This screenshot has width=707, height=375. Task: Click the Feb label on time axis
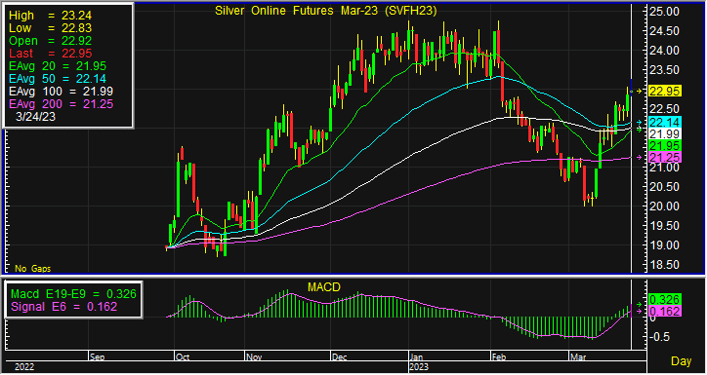coord(499,357)
